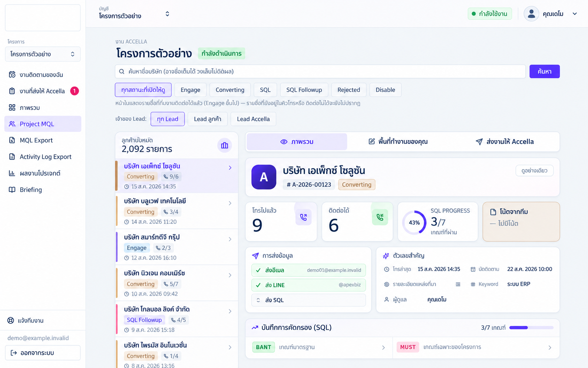Click the list icon next to source details

point(458,284)
